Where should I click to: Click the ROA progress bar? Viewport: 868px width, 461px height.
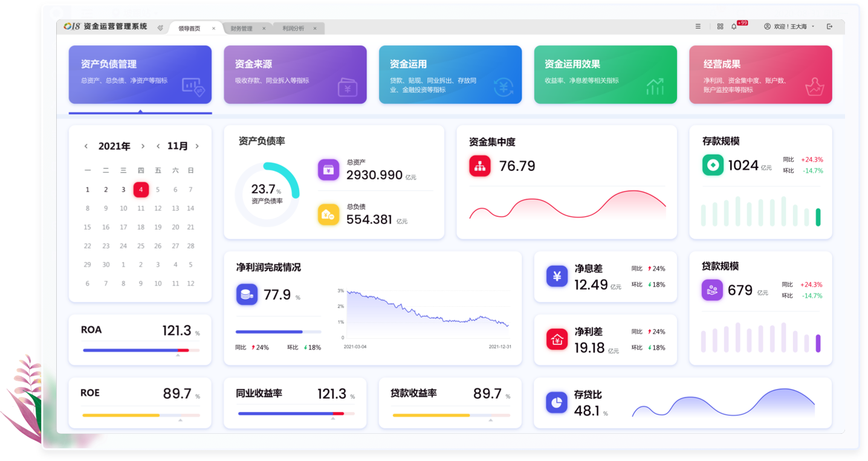[141, 350]
